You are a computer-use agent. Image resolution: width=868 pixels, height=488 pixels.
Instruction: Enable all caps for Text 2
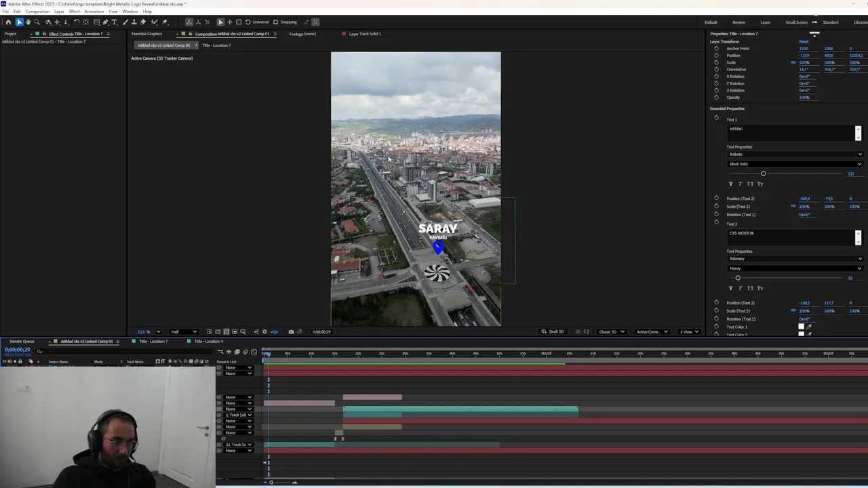click(750, 289)
